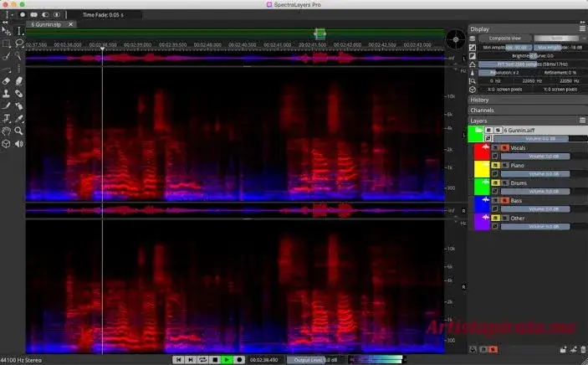Viewport: 588px width, 365px height.
Task: Click the Composite View button
Action: coord(504,39)
